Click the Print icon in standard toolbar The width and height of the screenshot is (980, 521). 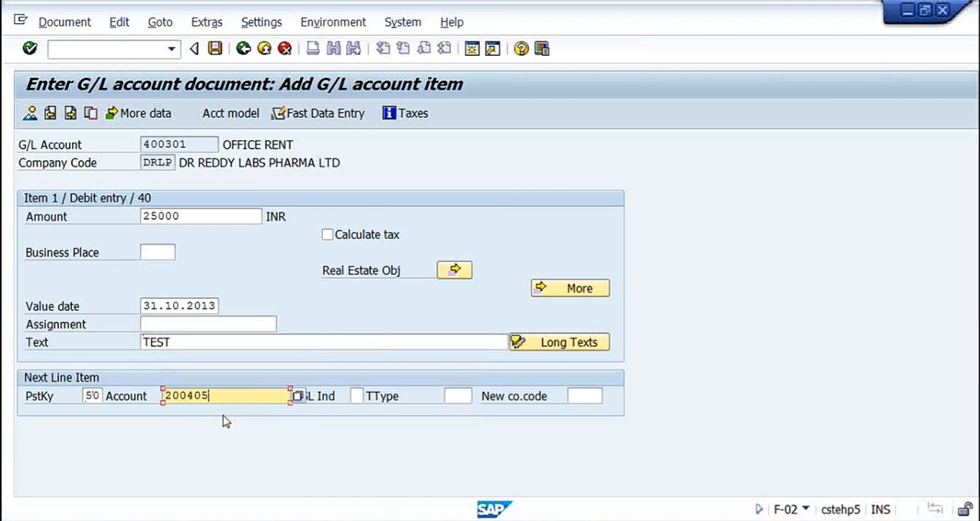click(313, 48)
